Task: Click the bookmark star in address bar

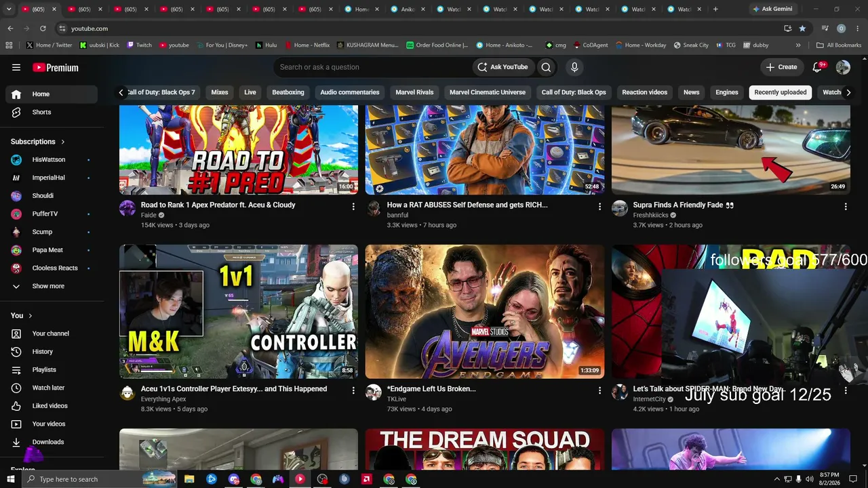Action: 802,28
